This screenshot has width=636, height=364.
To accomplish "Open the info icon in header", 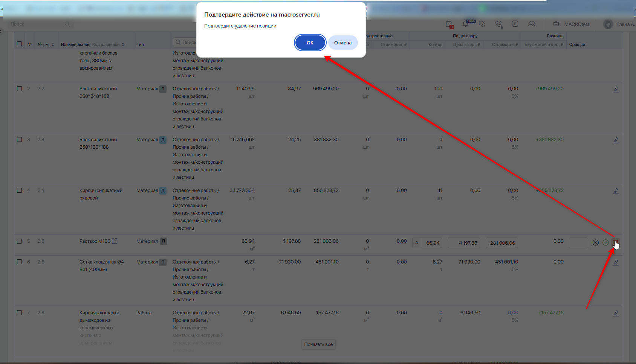I will pyautogui.click(x=515, y=24).
